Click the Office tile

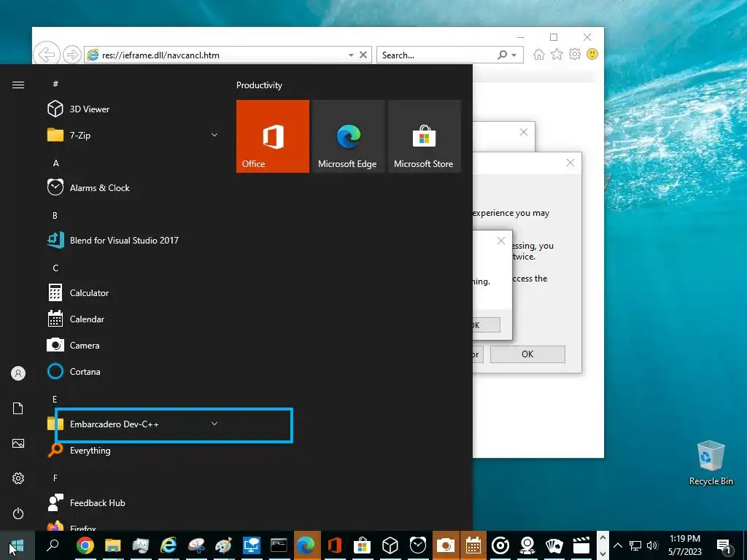coord(273,136)
